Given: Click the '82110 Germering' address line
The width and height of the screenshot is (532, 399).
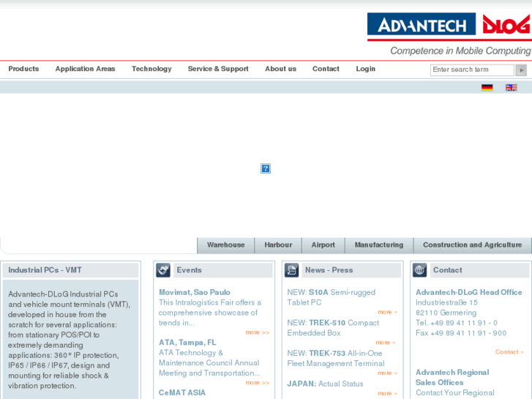Looking at the screenshot, I should click(446, 313).
